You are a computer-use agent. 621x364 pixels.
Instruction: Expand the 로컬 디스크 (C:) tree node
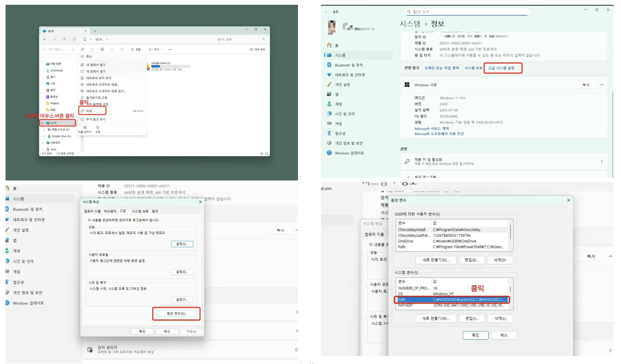click(x=44, y=129)
